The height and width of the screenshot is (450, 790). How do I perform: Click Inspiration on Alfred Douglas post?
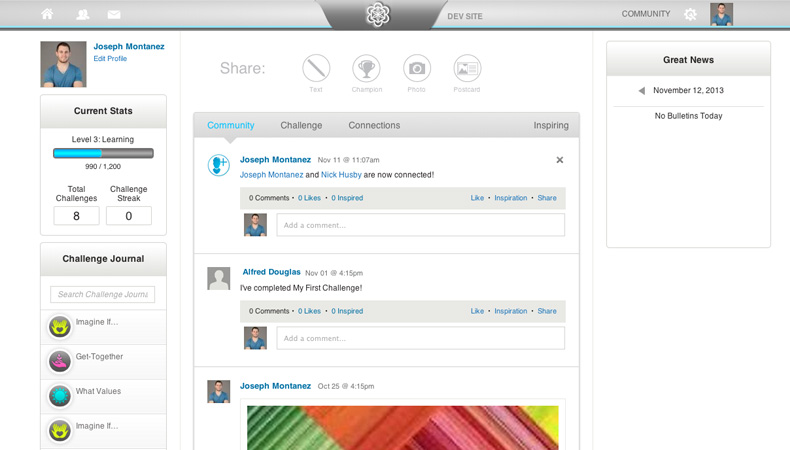(510, 311)
